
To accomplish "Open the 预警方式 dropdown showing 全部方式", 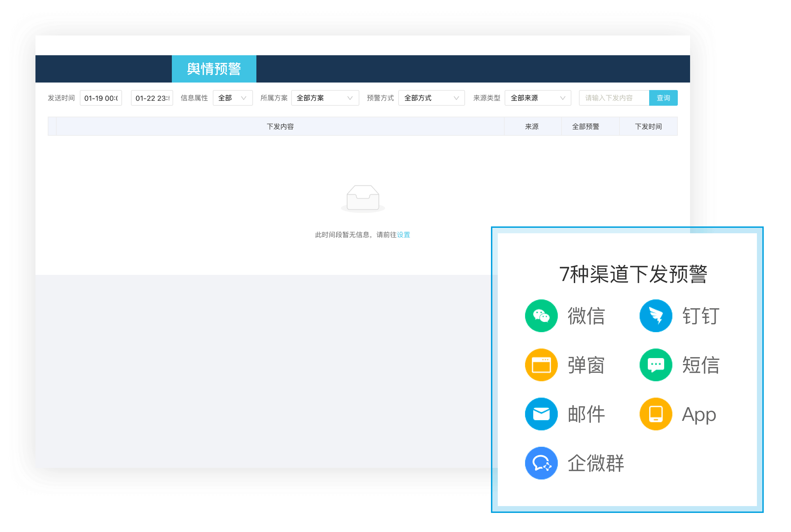I will (431, 98).
